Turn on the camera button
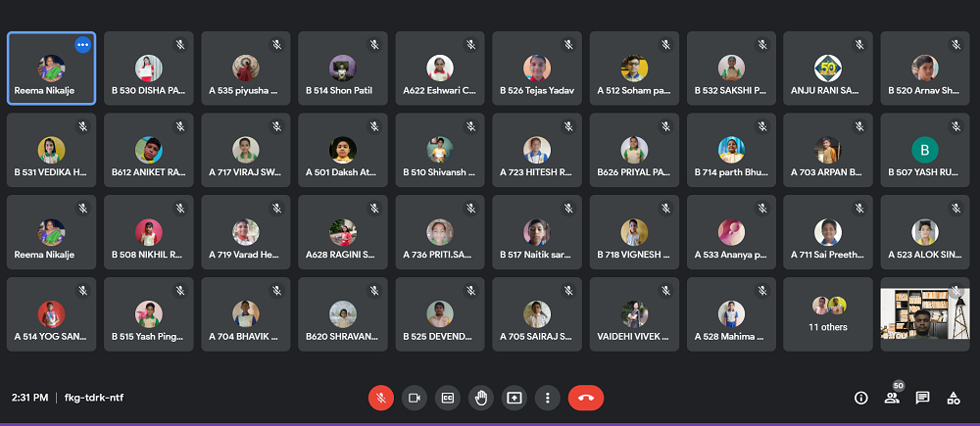The image size is (980, 426). coord(414,398)
